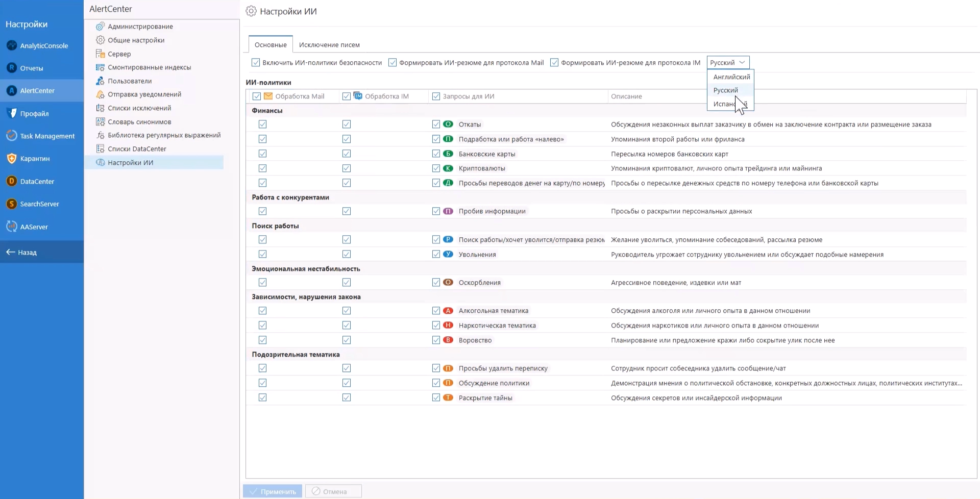
Task: Click the AAServer sidebar icon
Action: point(12,227)
